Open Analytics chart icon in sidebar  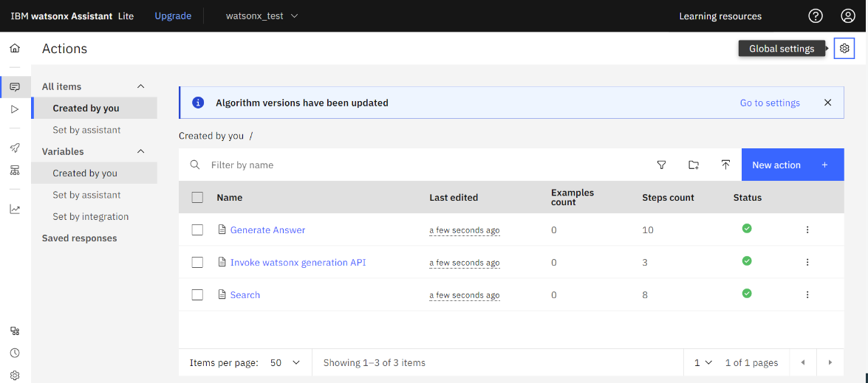click(x=15, y=209)
